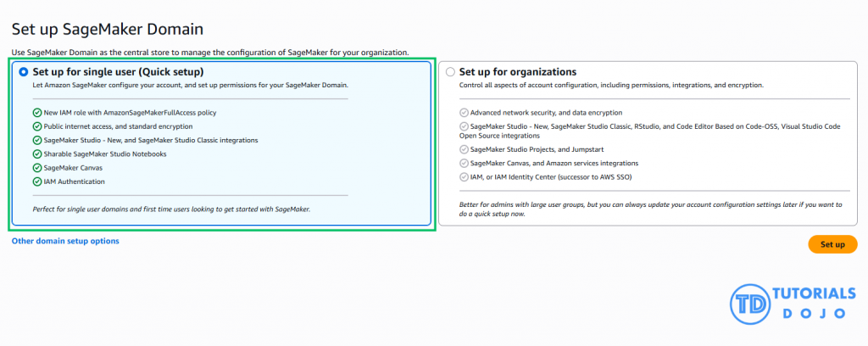Click green checkmark beside New IAM role
The image size is (868, 346).
[x=36, y=112]
